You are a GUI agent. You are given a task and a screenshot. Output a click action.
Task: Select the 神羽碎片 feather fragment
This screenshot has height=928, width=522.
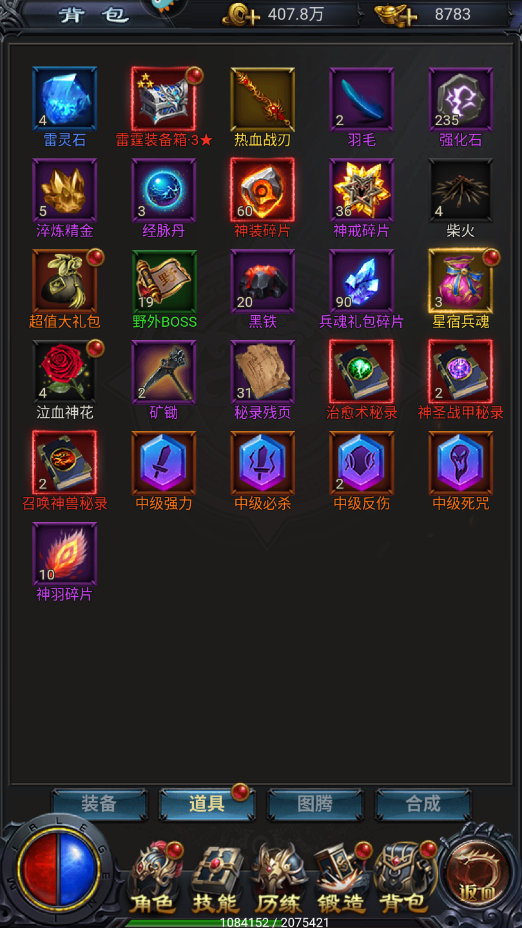pyautogui.click(x=65, y=554)
